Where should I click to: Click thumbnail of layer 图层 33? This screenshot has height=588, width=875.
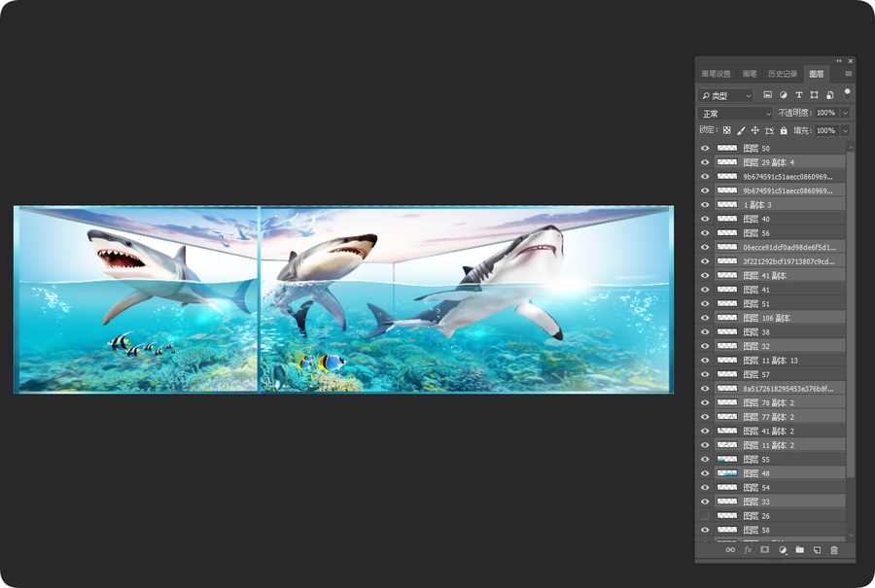[x=727, y=502]
